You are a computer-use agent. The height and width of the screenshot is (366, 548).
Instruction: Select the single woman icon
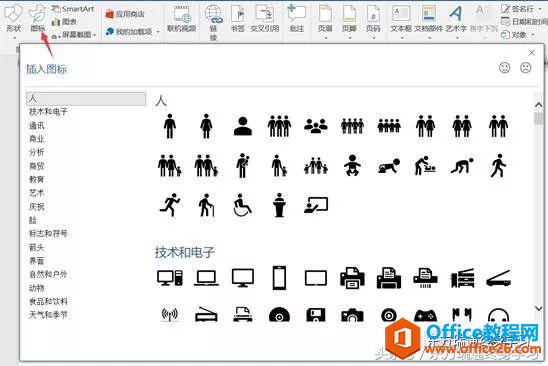coord(206,126)
